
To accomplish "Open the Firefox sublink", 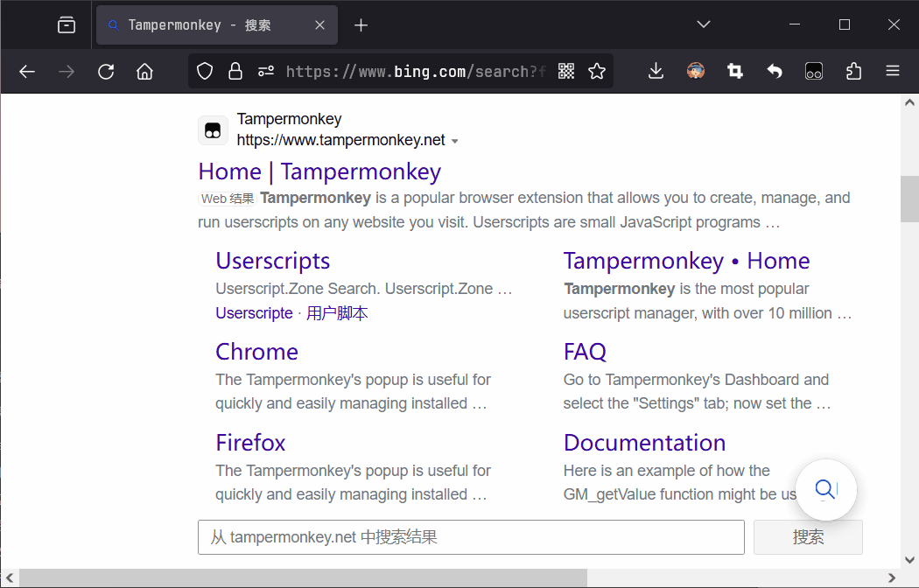I will pos(250,443).
